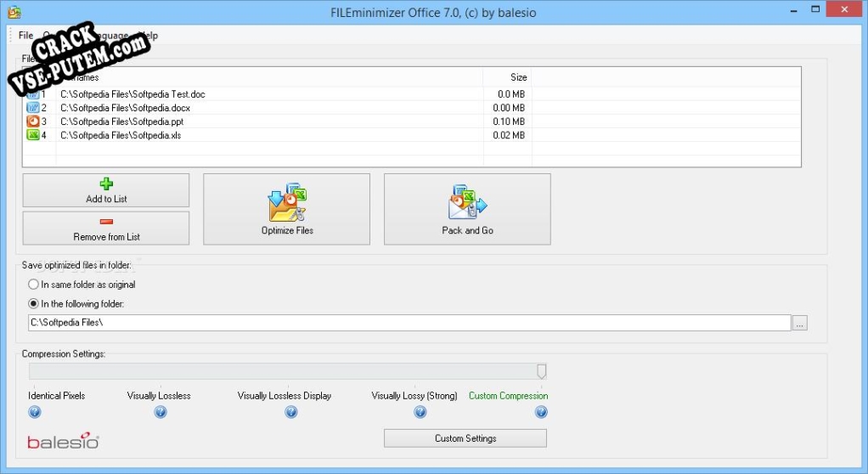Screen dimensions: 868x474
Task: Minimize the FILEminimizer window
Action: click(x=793, y=10)
